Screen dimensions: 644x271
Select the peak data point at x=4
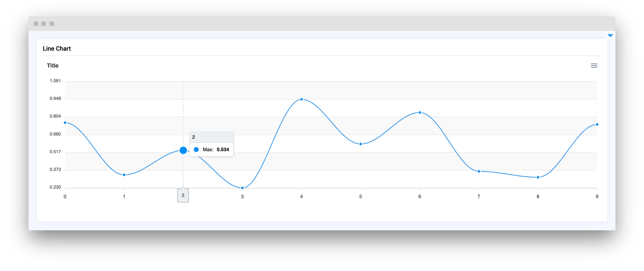coord(301,99)
